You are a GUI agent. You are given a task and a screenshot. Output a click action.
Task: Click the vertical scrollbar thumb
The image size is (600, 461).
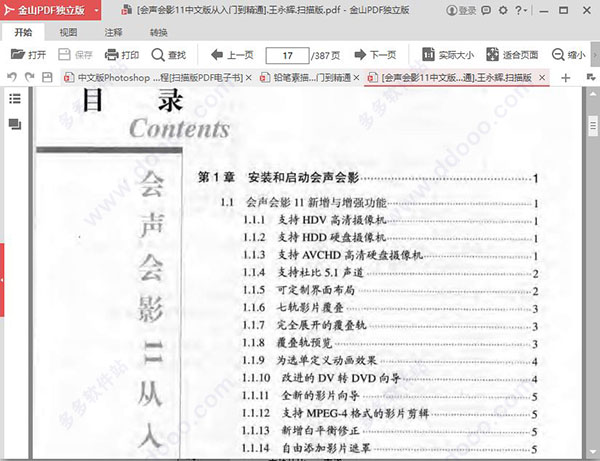point(593,125)
